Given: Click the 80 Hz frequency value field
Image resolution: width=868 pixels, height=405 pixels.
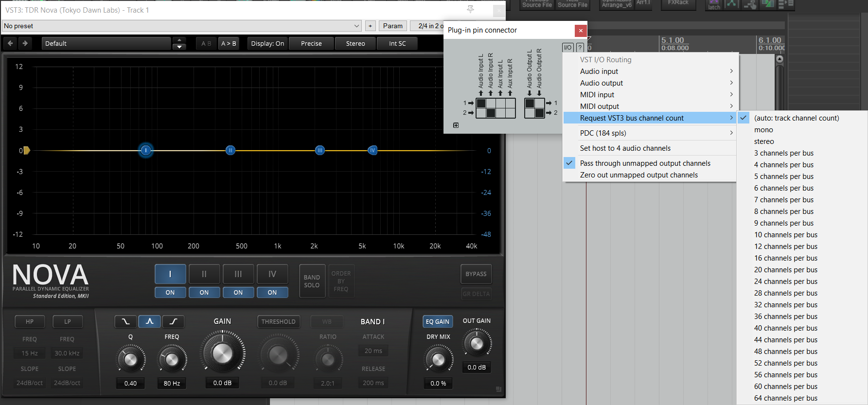Looking at the screenshot, I should click(172, 383).
